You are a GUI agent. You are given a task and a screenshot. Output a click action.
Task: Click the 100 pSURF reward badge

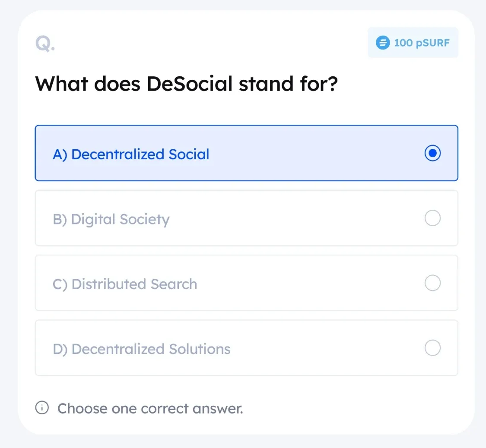coord(413,43)
